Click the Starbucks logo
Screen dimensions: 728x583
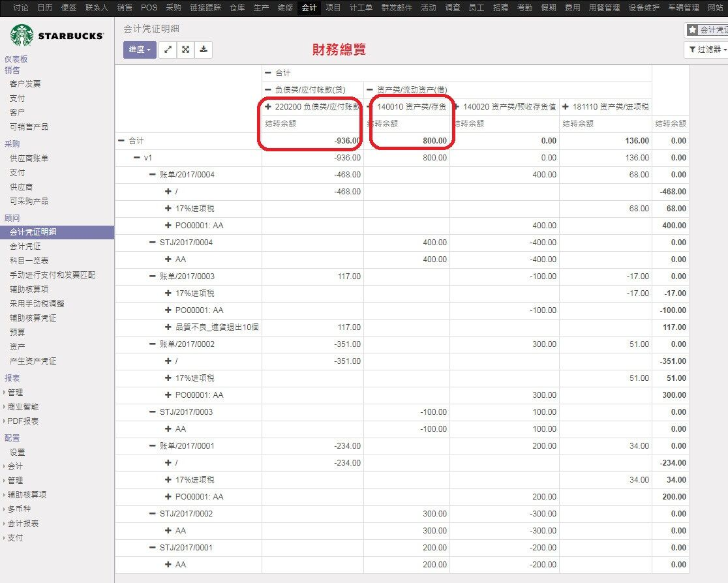point(57,35)
